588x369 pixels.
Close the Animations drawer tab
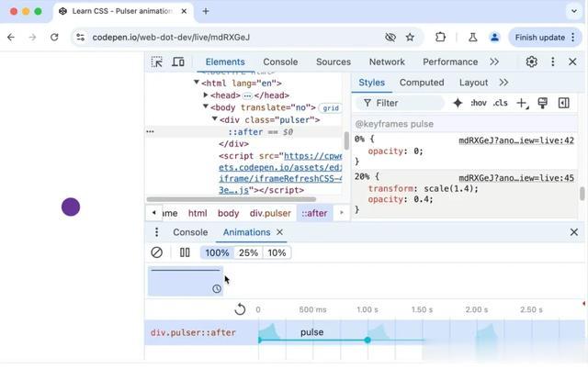coord(279,232)
